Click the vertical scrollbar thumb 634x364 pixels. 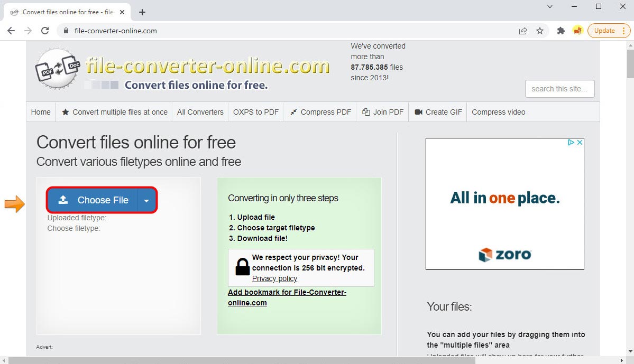630,63
